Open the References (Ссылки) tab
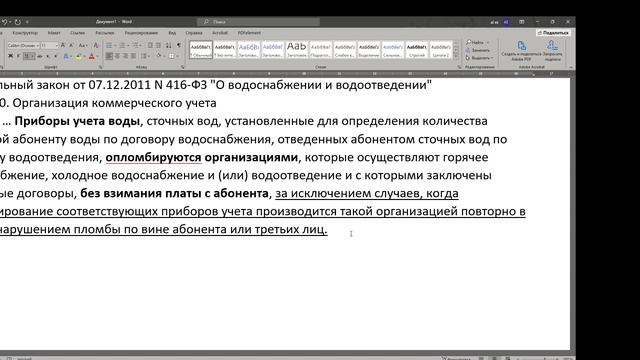The image size is (640, 360). [x=78, y=33]
